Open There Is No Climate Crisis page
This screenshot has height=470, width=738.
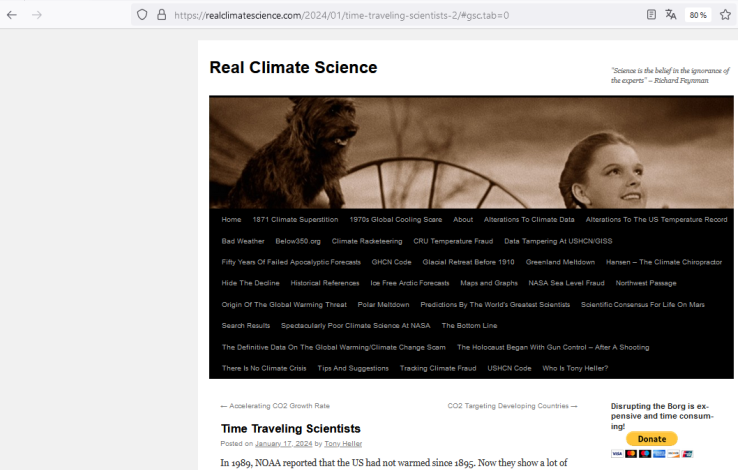(264, 368)
